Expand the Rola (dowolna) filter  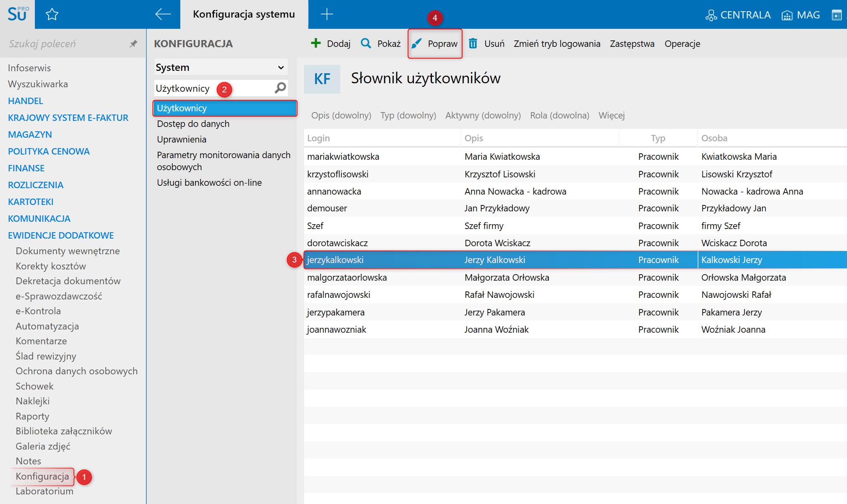[559, 115]
